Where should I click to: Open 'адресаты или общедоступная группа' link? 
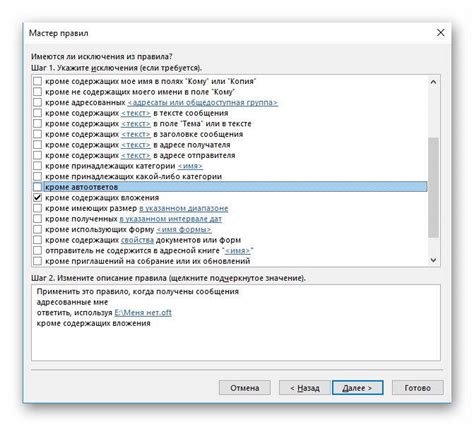tap(203, 102)
